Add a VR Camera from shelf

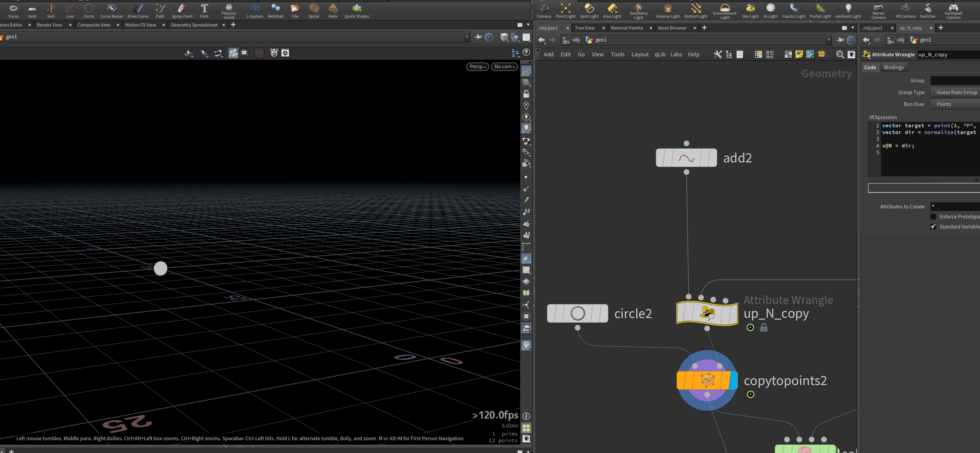[x=905, y=11]
